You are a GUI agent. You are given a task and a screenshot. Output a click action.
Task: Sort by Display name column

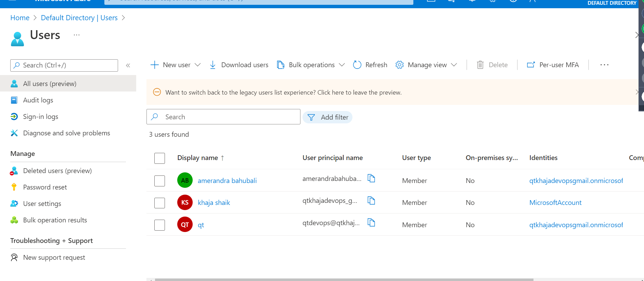(201, 158)
